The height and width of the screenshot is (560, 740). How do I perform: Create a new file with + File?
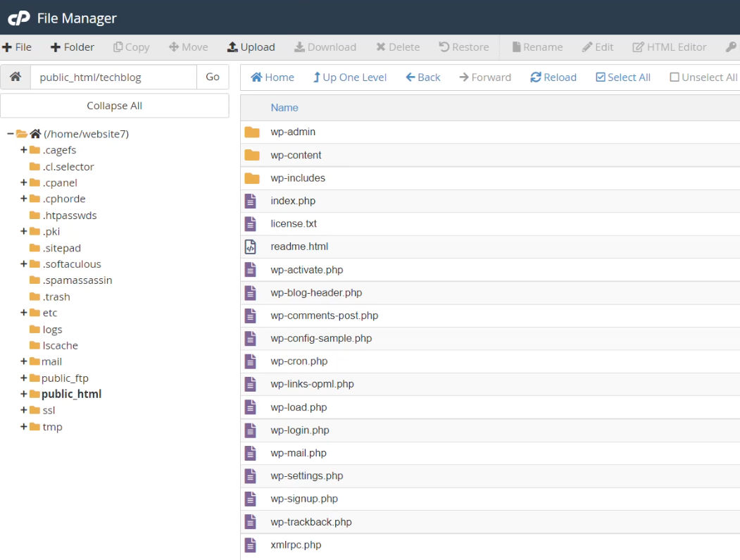pos(17,47)
